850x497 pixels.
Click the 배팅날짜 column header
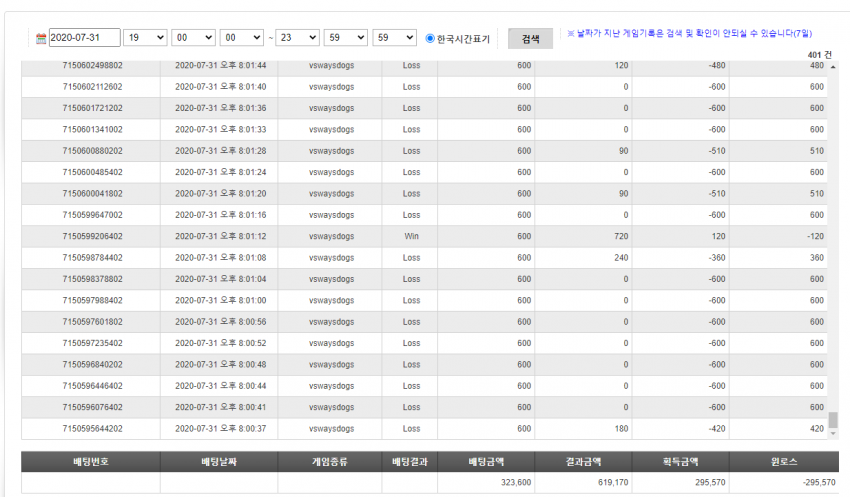pyautogui.click(x=219, y=462)
